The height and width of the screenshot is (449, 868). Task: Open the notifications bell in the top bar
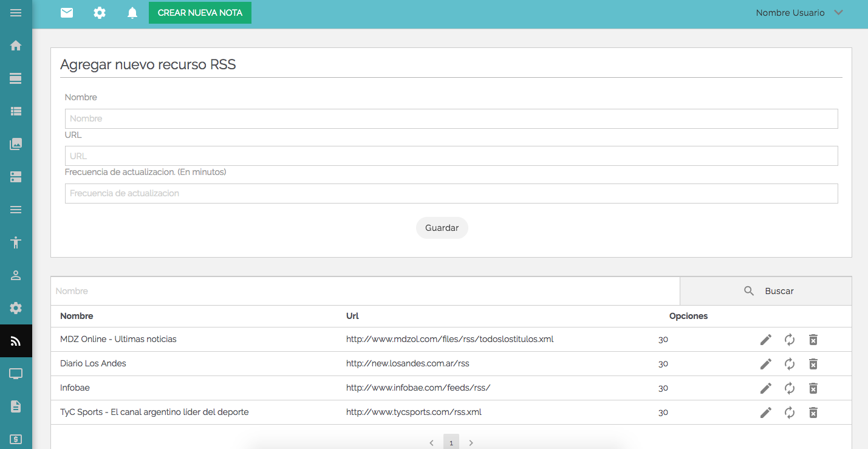(x=132, y=12)
